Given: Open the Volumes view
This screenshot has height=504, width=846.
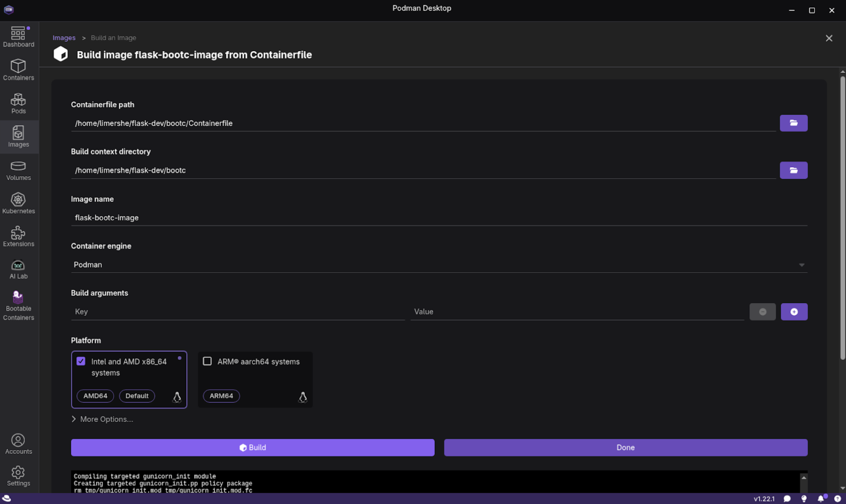Looking at the screenshot, I should (18, 170).
